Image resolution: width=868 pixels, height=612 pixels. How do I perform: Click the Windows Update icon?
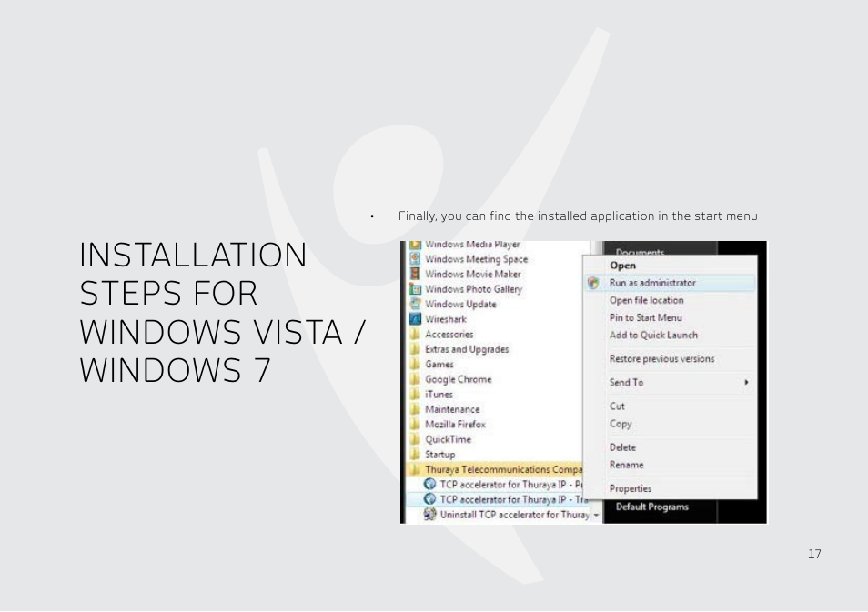point(415,304)
